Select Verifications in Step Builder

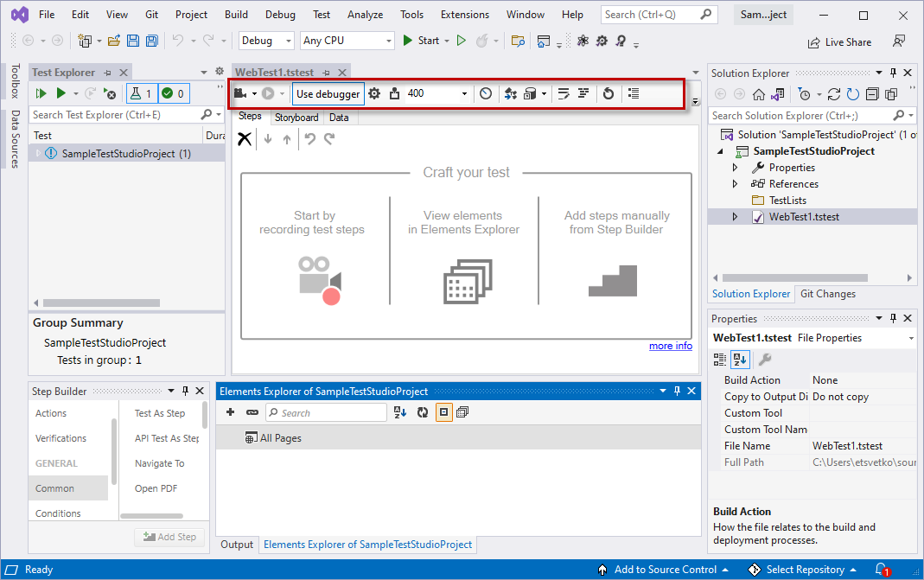pyautogui.click(x=61, y=438)
